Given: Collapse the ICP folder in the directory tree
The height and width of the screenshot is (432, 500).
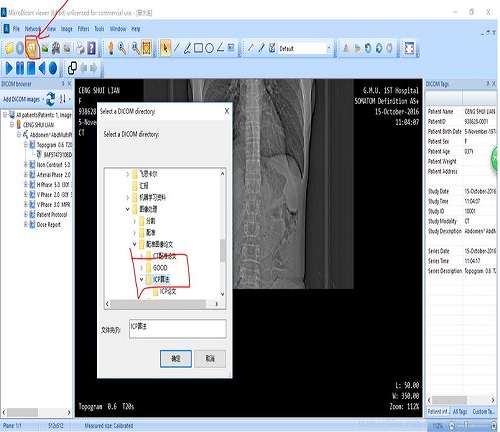Looking at the screenshot, I should (x=141, y=279).
